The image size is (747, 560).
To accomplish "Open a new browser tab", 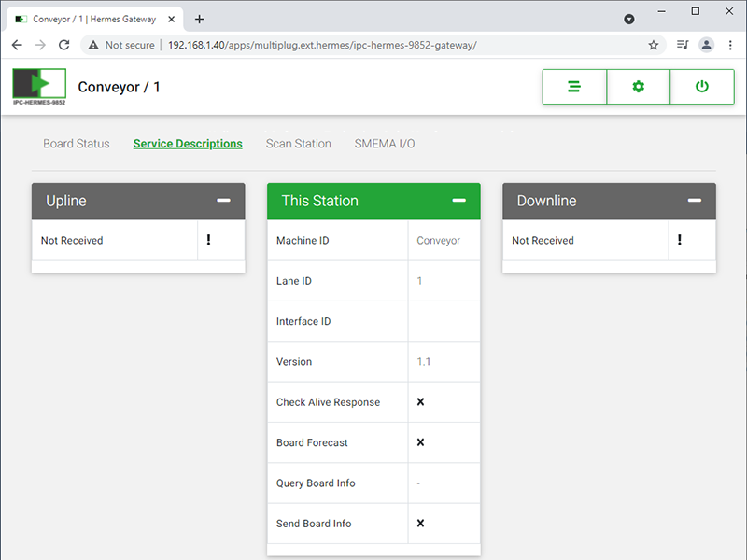I will coord(199,19).
